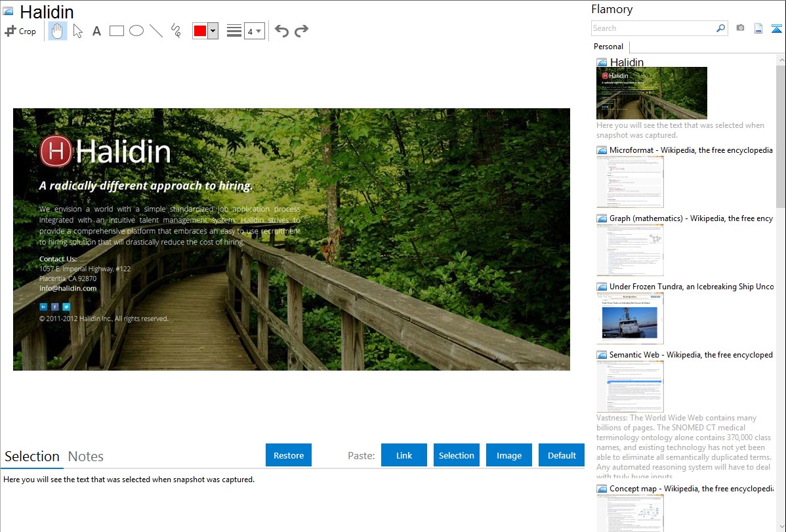Undo the last annotation

tap(281, 31)
